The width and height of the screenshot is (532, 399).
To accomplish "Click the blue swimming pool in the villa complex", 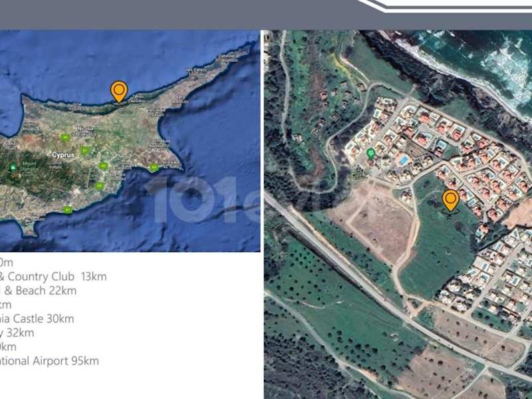I will click(403, 160).
